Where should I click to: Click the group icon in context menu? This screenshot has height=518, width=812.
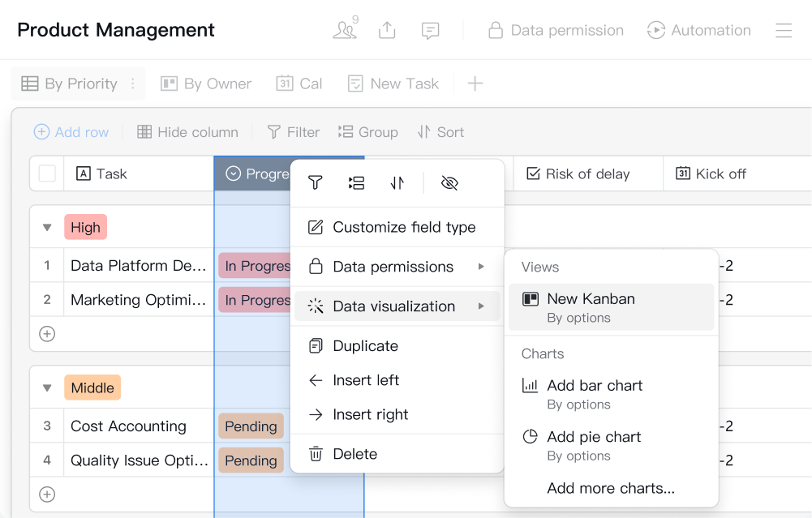coord(356,182)
